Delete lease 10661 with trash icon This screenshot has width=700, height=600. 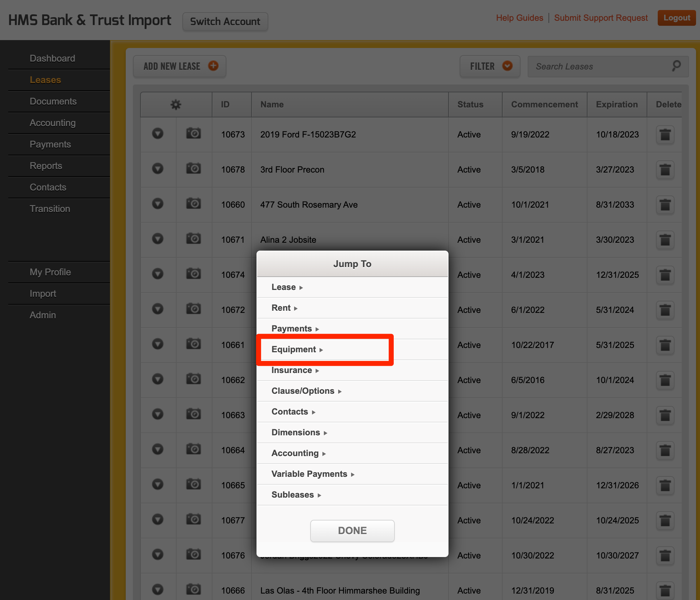click(665, 345)
